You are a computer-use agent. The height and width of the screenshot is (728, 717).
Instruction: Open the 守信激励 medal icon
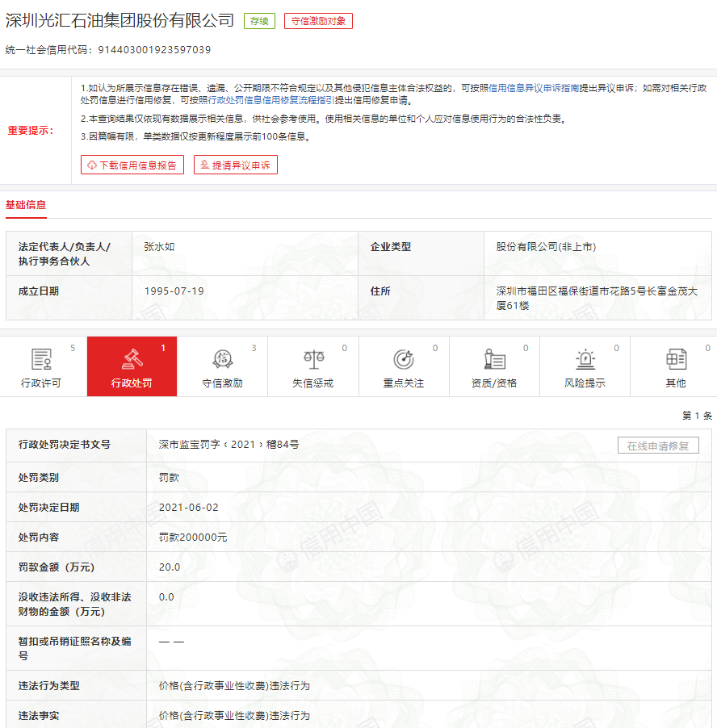tap(221, 358)
